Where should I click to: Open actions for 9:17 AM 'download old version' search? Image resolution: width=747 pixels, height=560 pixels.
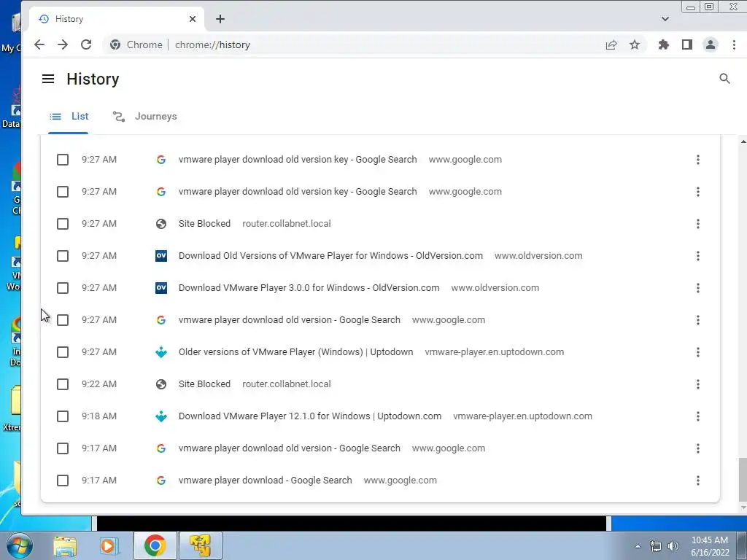pyautogui.click(x=698, y=448)
